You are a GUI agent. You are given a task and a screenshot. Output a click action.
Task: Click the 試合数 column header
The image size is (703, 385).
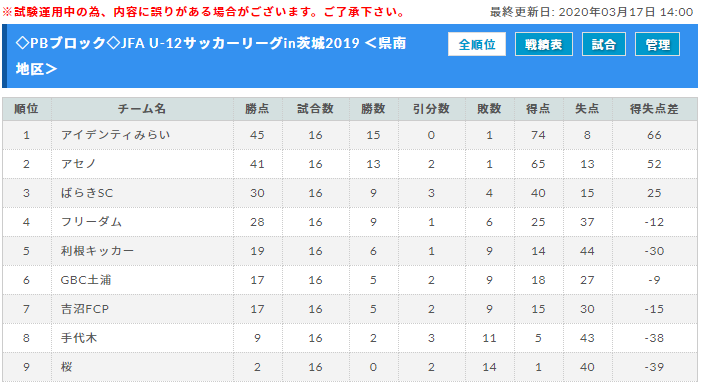[316, 109]
